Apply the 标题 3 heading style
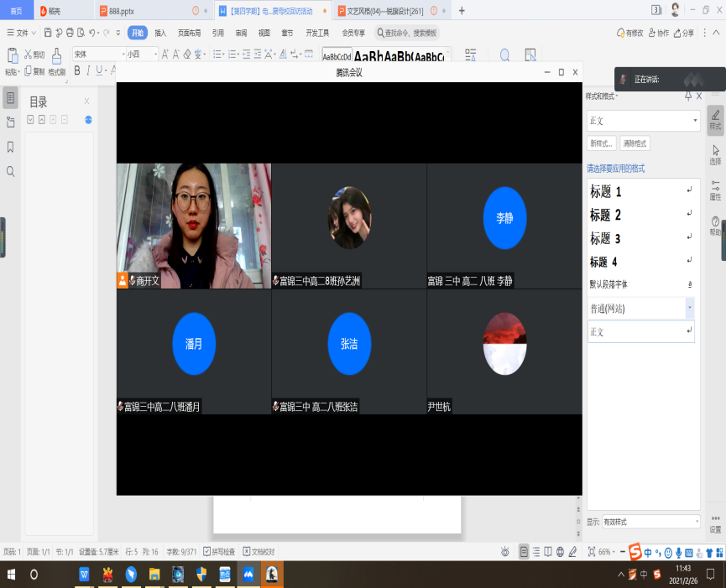Image resolution: width=726 pixels, height=588 pixels. pyautogui.click(x=641, y=238)
